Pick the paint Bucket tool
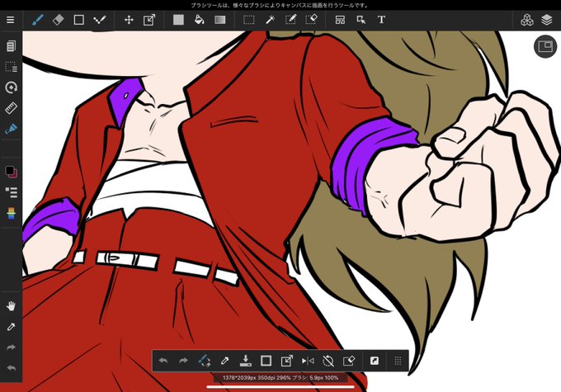 [x=199, y=20]
